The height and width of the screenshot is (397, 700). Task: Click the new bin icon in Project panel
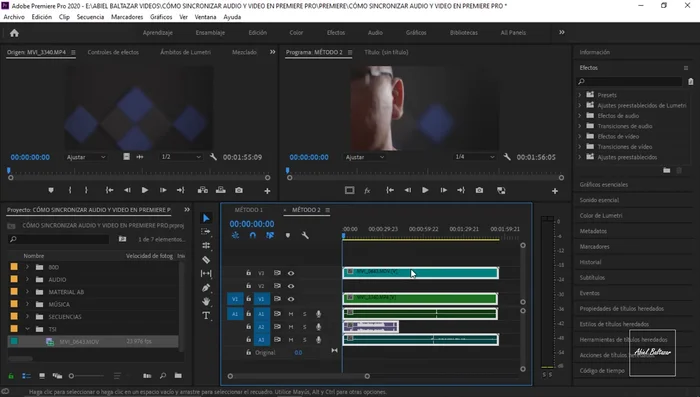(x=178, y=376)
